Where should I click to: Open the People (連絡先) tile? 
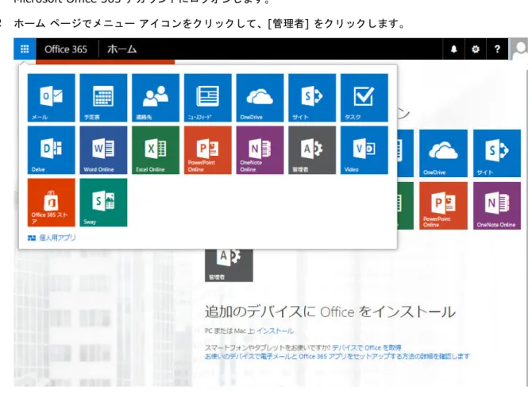(156, 98)
